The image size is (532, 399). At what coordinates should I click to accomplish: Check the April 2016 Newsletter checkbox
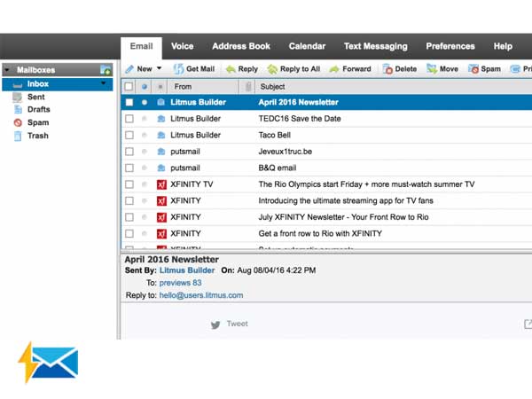point(129,103)
